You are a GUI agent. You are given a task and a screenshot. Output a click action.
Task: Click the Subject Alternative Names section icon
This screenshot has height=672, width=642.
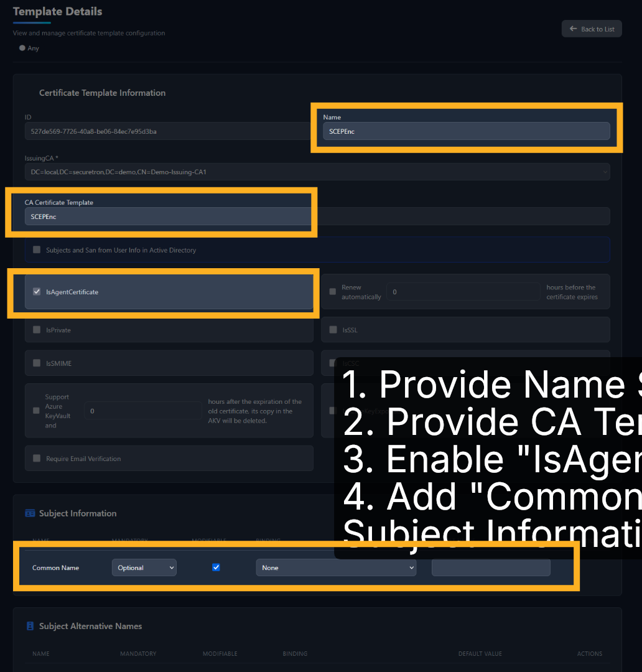(30, 626)
